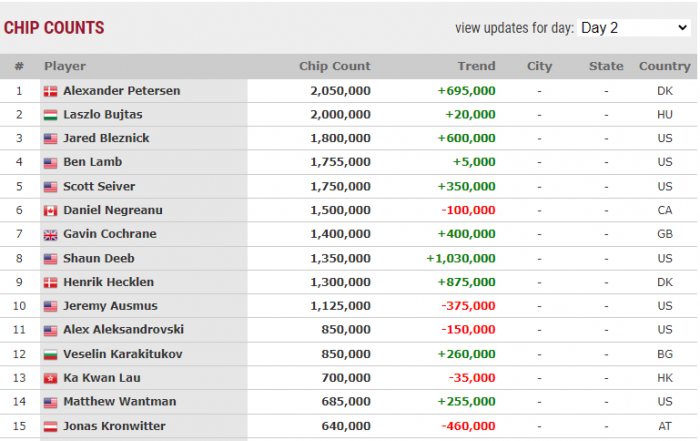Open Jared Bleznick's player link

pyautogui.click(x=106, y=138)
